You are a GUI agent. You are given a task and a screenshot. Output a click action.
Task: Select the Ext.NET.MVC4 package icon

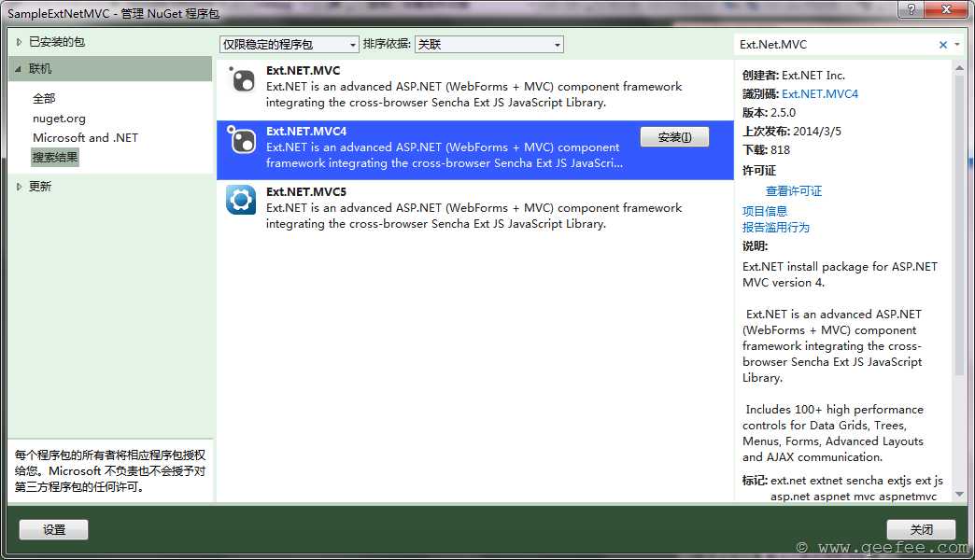click(241, 140)
